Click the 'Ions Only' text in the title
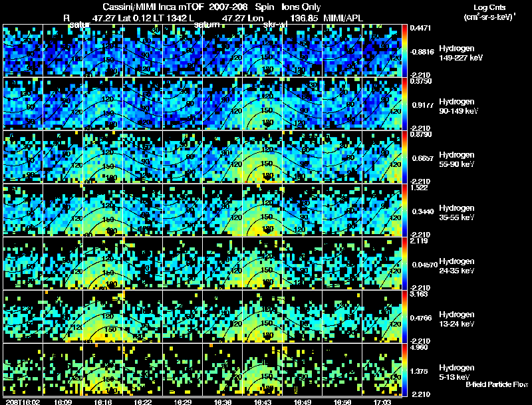Screen dimensions: 532x405 coord(301,7)
